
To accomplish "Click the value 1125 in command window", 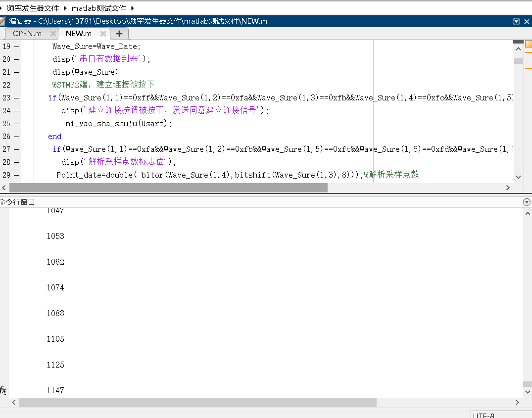I will 55,365.
